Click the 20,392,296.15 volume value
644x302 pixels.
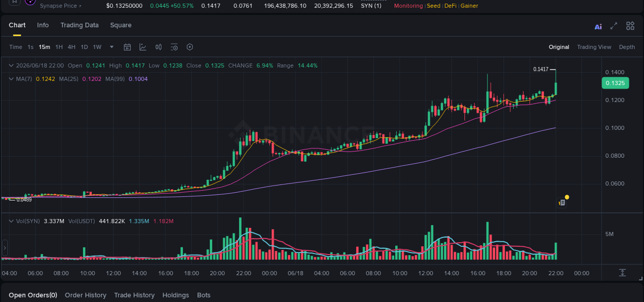click(x=334, y=6)
